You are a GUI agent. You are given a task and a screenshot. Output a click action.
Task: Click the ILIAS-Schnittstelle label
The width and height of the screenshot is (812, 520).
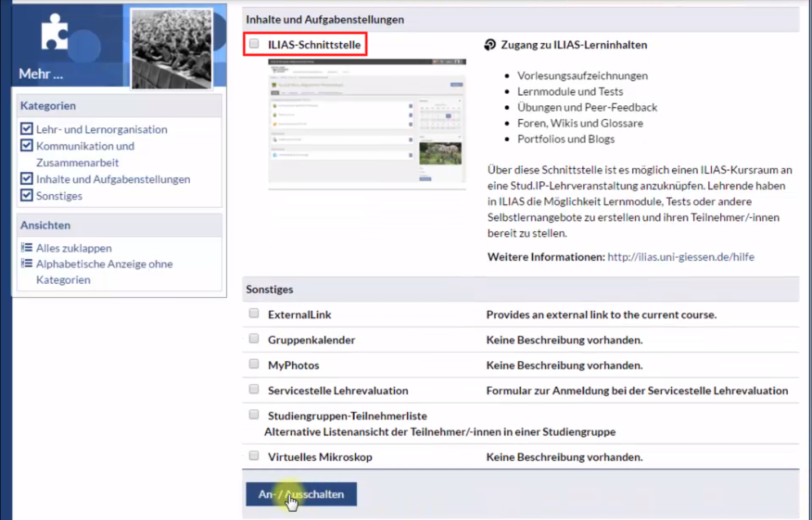[314, 45]
